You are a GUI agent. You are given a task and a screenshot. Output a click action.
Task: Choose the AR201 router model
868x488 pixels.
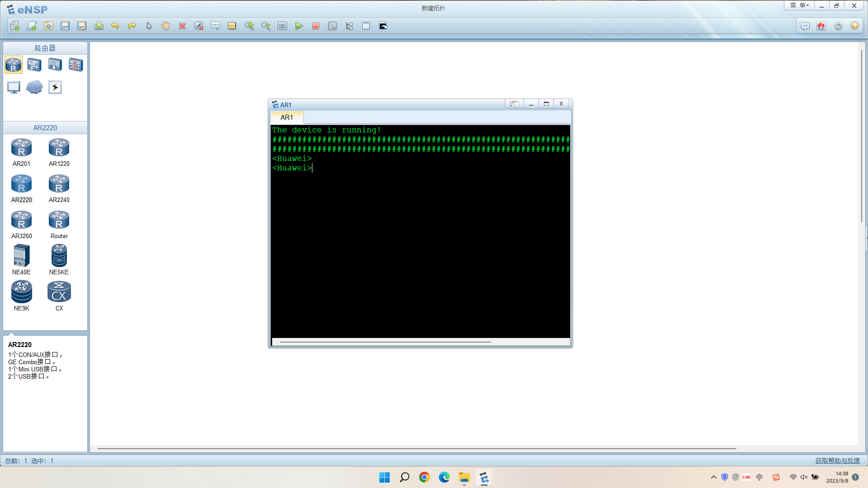coord(22,153)
